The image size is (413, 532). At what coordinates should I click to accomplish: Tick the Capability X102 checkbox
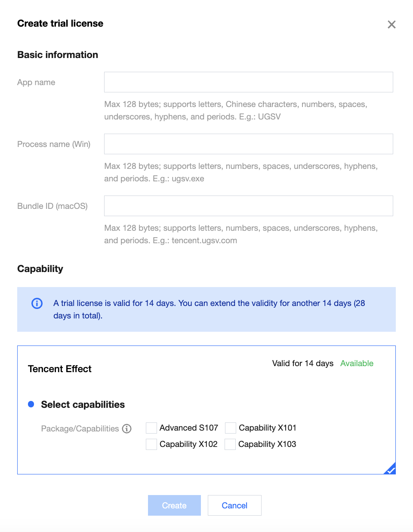click(x=151, y=444)
